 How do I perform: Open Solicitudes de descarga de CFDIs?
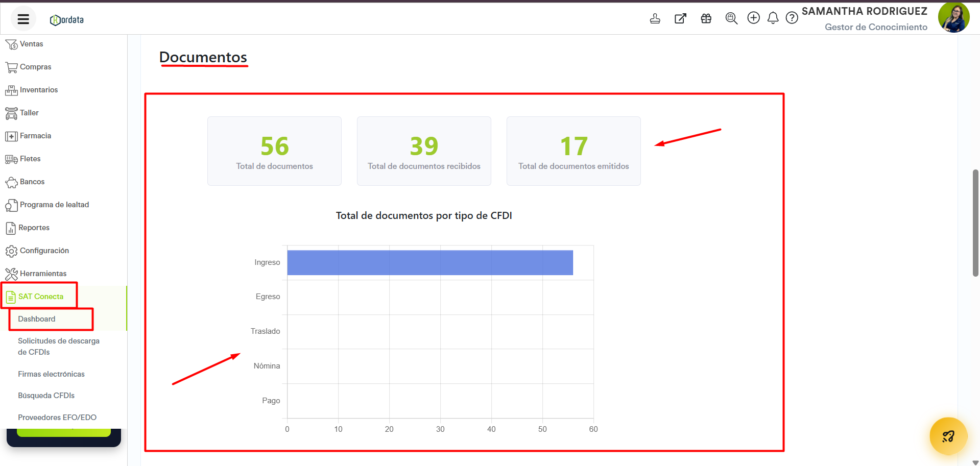pyautogui.click(x=58, y=346)
